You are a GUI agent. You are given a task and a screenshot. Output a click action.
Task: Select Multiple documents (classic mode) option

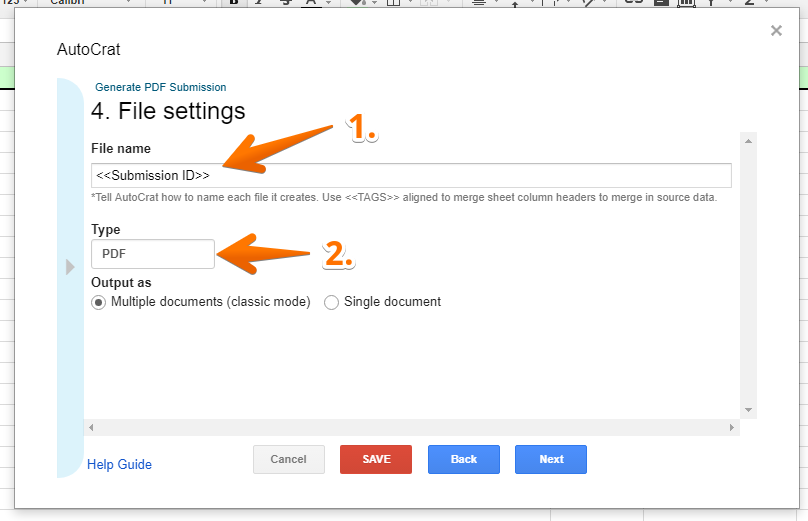pyautogui.click(x=99, y=302)
